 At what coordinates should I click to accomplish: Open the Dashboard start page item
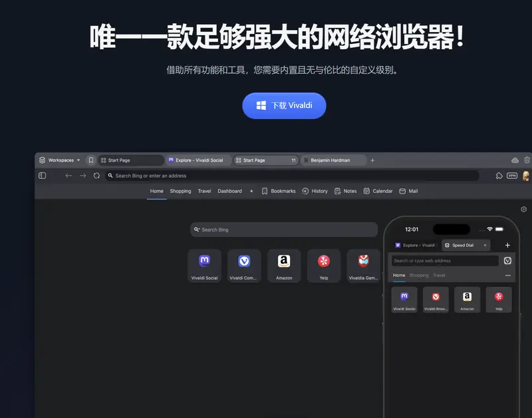pyautogui.click(x=229, y=191)
